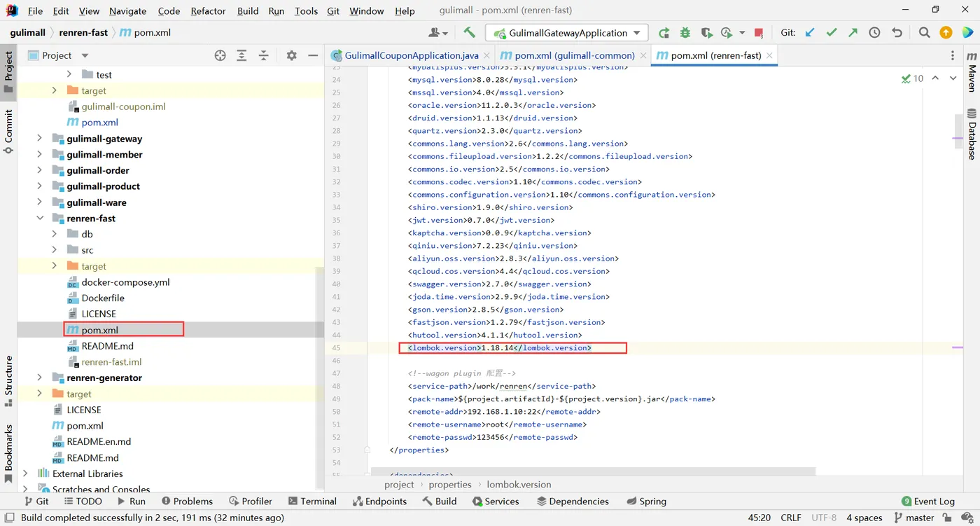This screenshot has width=980, height=526.
Task: Change line separator CRLF in status bar
Action: point(790,518)
